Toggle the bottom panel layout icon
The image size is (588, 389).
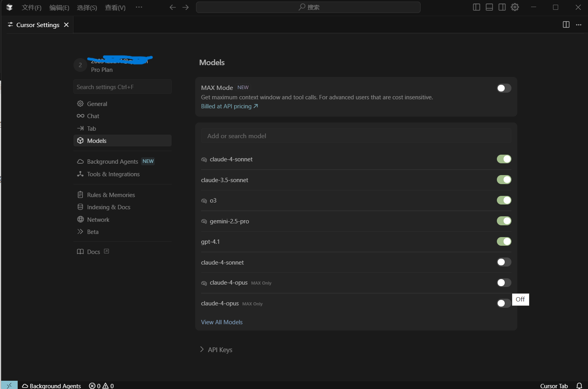pos(489,7)
